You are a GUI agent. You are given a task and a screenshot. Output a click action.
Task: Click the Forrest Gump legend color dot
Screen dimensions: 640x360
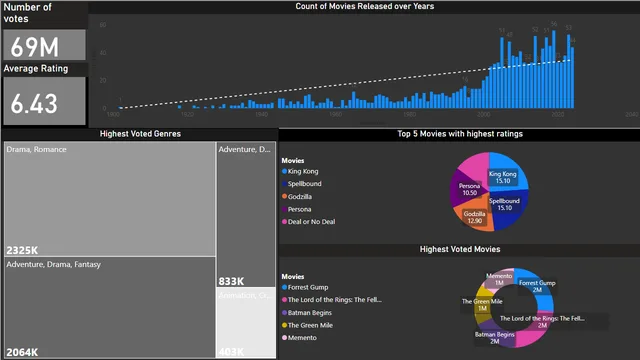284,287
